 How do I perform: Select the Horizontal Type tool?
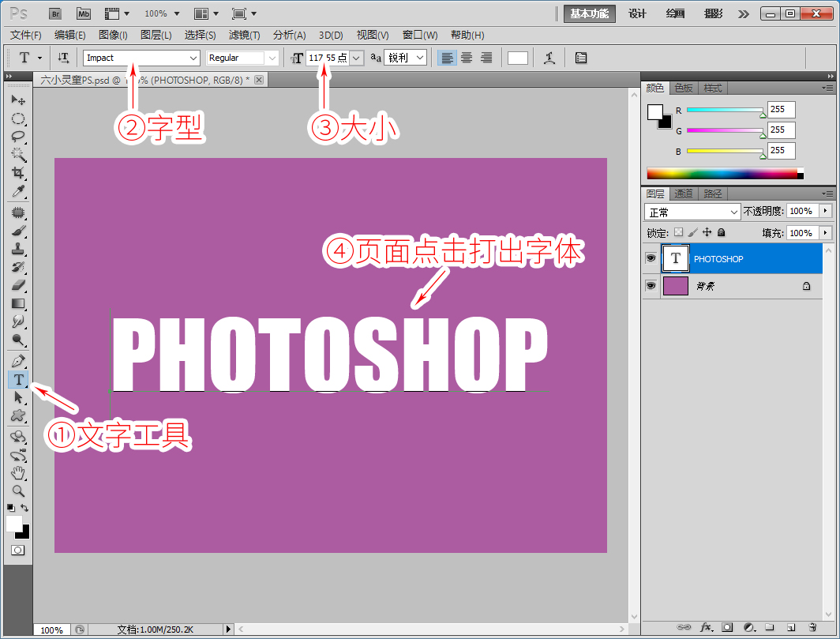click(x=18, y=380)
